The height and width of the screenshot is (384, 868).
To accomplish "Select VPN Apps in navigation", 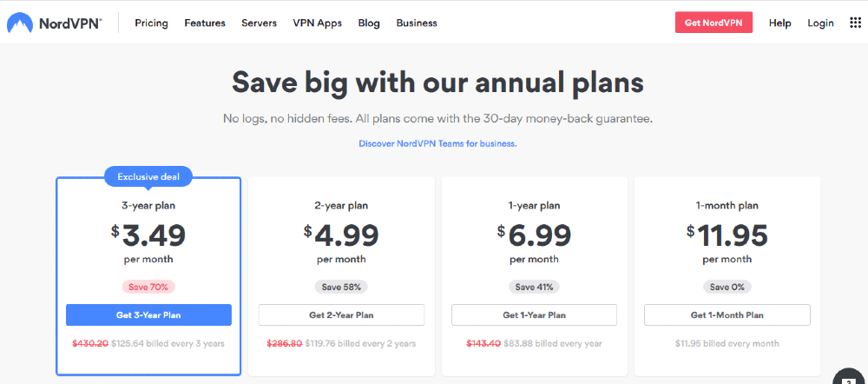I will (317, 23).
